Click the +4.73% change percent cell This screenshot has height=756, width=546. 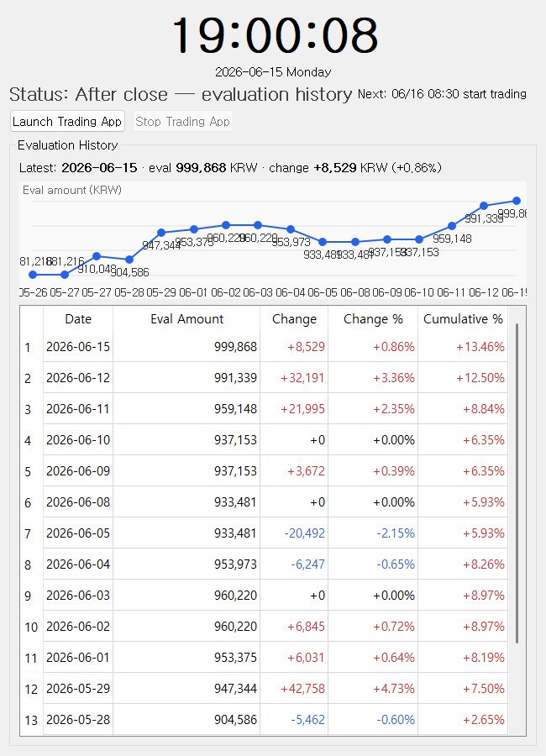point(373,689)
